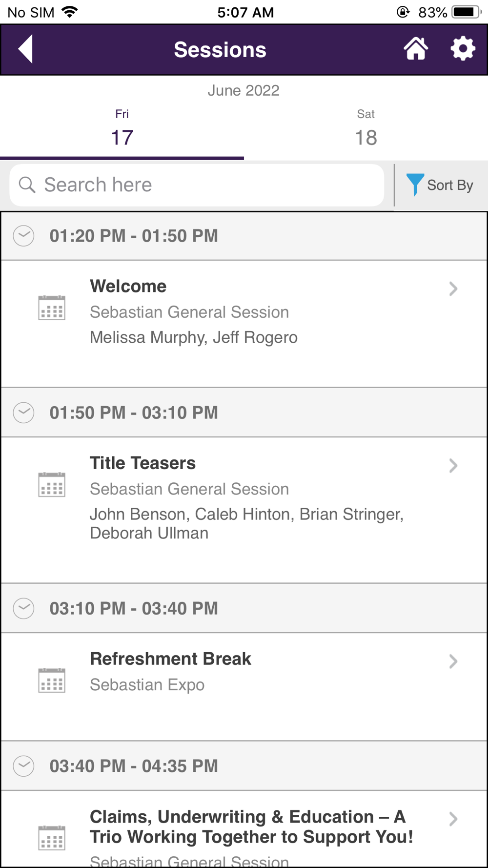Viewport: 488px width, 868px height.
Task: Open Claims, Underwriting & Education session title
Action: (251, 827)
